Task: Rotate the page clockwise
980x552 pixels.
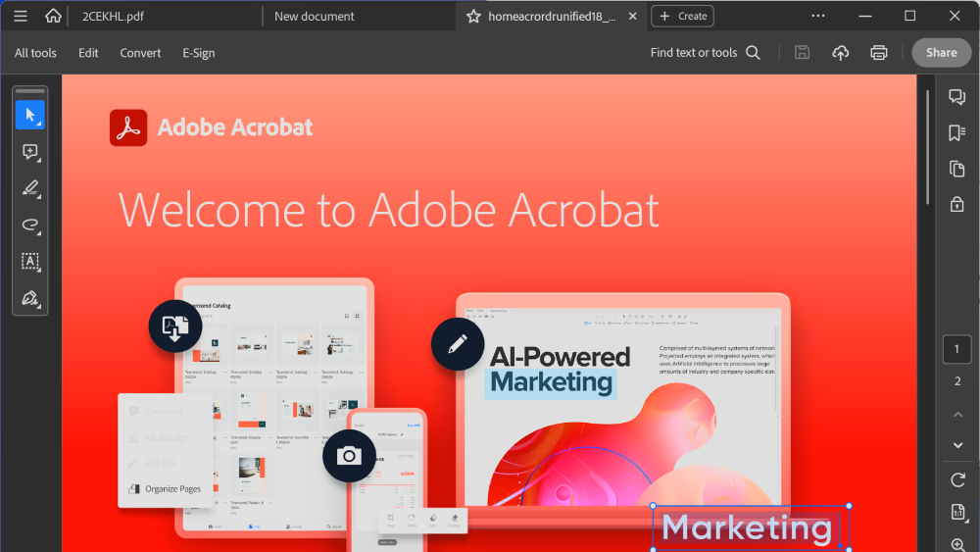Action: coord(957,480)
